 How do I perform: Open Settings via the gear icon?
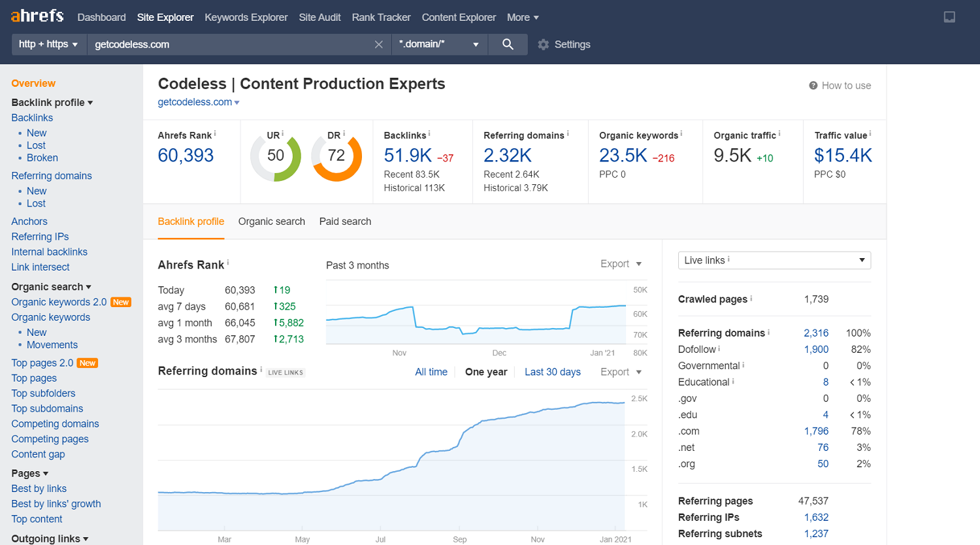pyautogui.click(x=544, y=44)
